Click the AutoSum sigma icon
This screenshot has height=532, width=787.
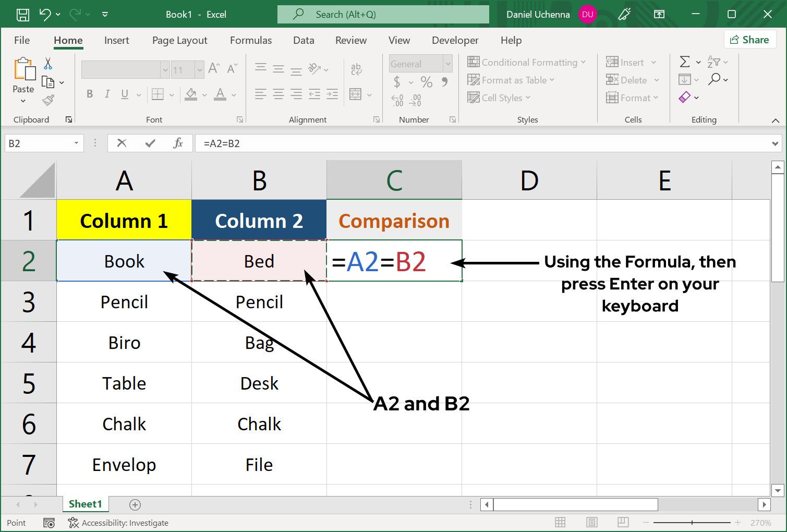pyautogui.click(x=685, y=62)
